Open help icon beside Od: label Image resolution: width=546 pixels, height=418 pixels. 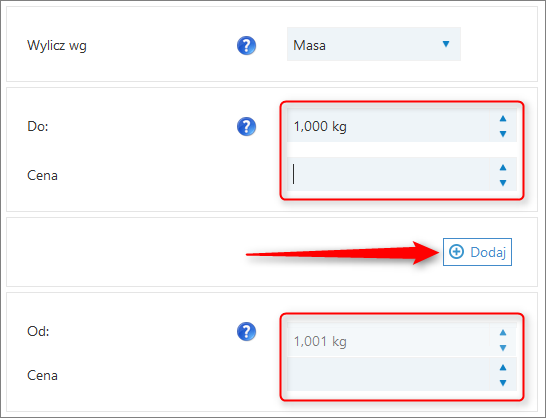pyautogui.click(x=247, y=331)
